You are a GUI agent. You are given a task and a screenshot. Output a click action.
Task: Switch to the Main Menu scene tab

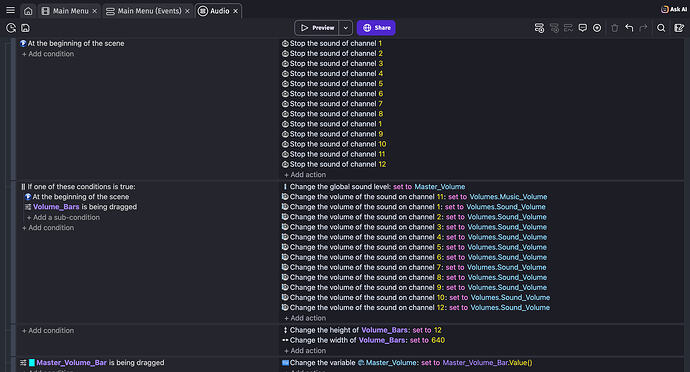tap(70, 11)
